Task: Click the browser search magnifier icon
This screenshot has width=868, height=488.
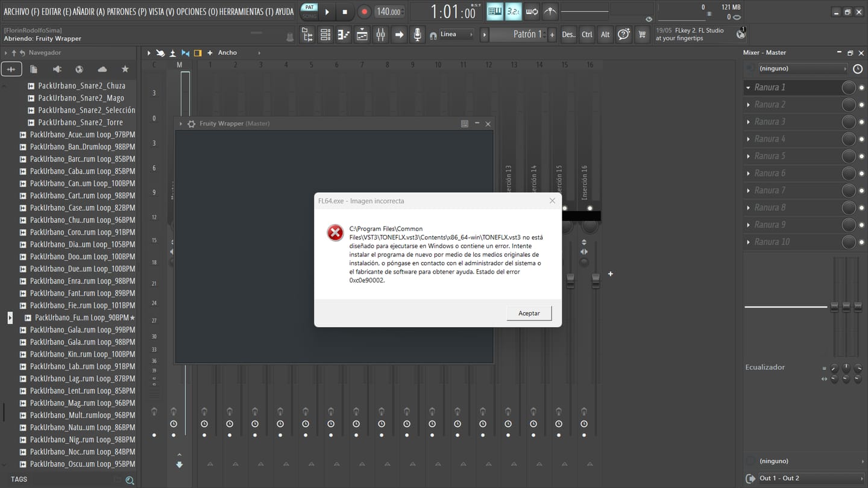Action: point(130,480)
